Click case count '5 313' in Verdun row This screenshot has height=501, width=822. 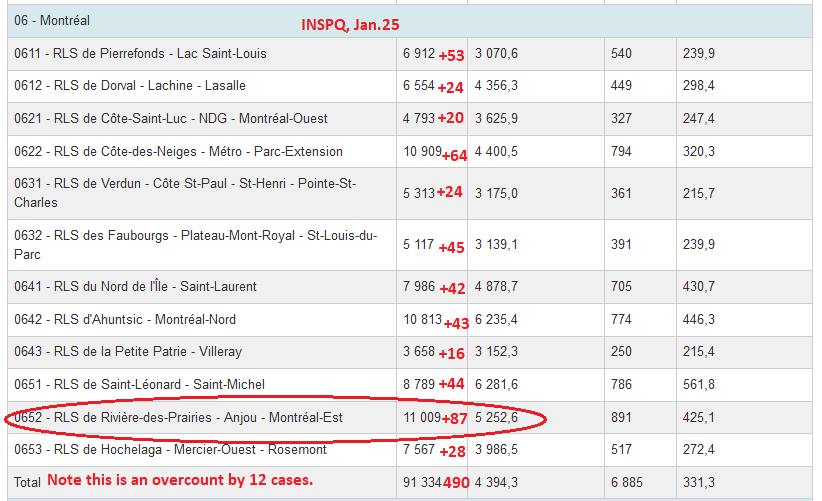point(419,193)
